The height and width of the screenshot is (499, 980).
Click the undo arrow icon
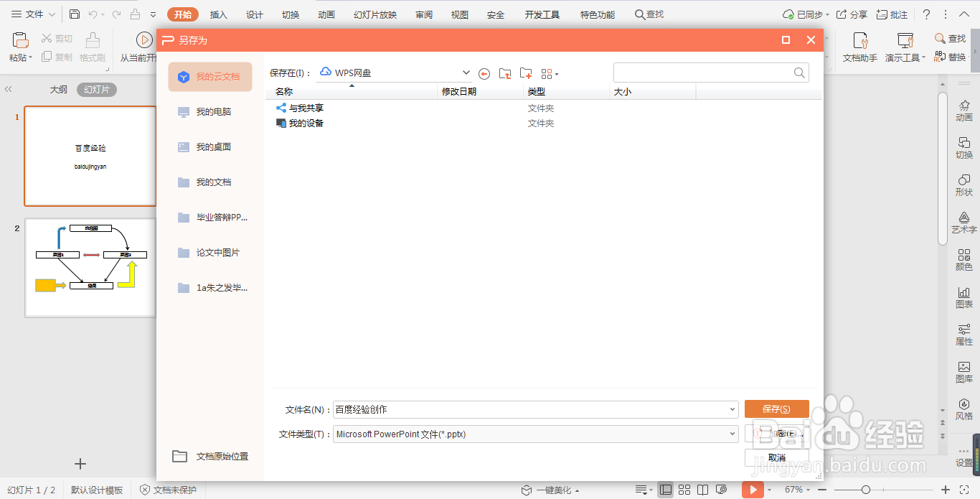[x=93, y=14]
